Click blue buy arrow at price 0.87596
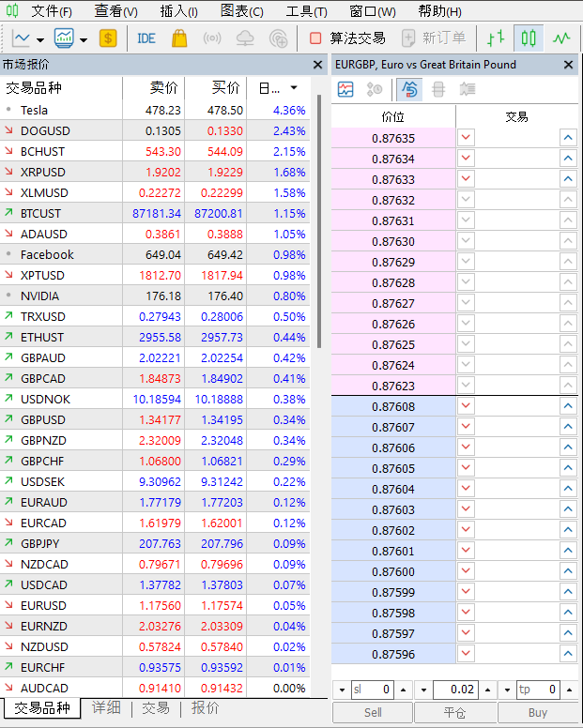 (568, 654)
